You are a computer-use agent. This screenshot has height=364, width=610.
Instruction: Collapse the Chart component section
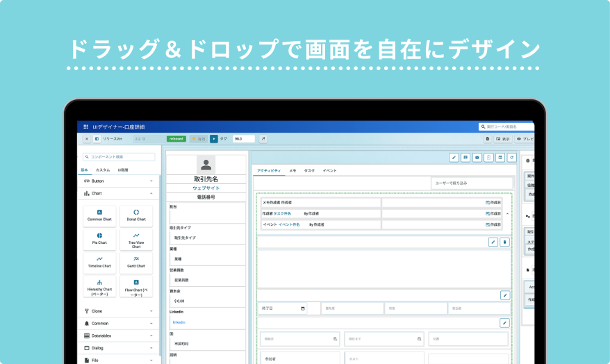[x=118, y=193]
